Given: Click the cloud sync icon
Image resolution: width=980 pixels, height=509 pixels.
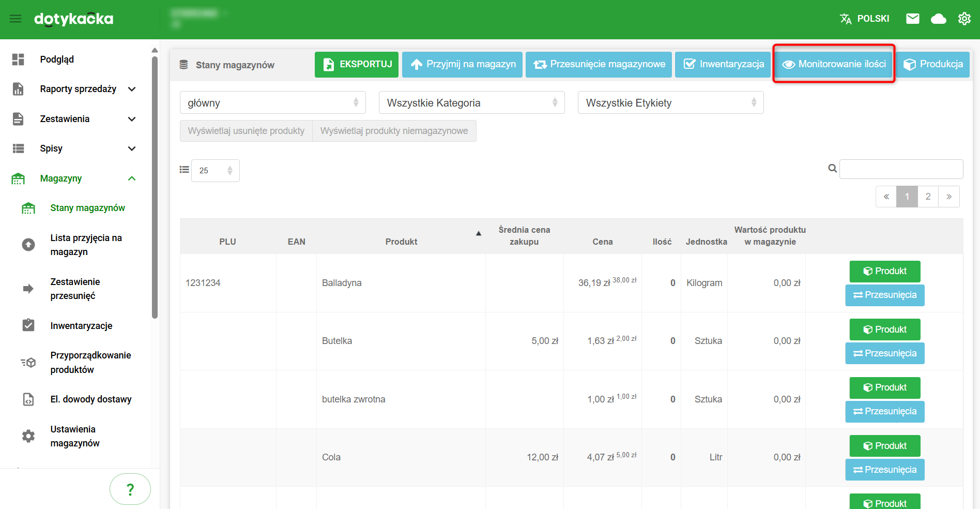Looking at the screenshot, I should coord(938,19).
